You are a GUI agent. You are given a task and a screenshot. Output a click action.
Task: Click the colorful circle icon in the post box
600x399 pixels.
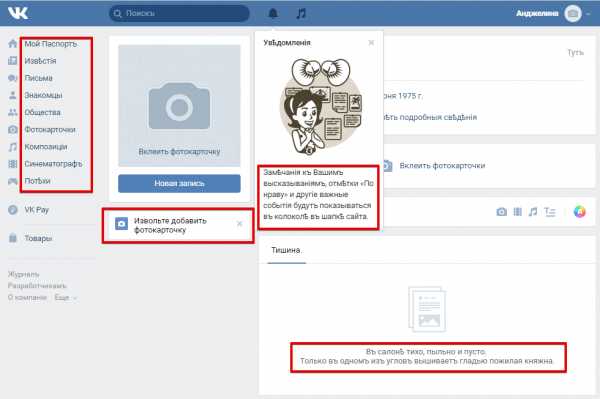[x=579, y=212]
